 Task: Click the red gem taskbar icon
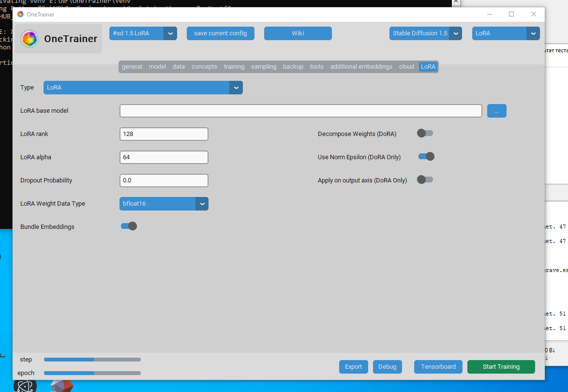(61, 386)
